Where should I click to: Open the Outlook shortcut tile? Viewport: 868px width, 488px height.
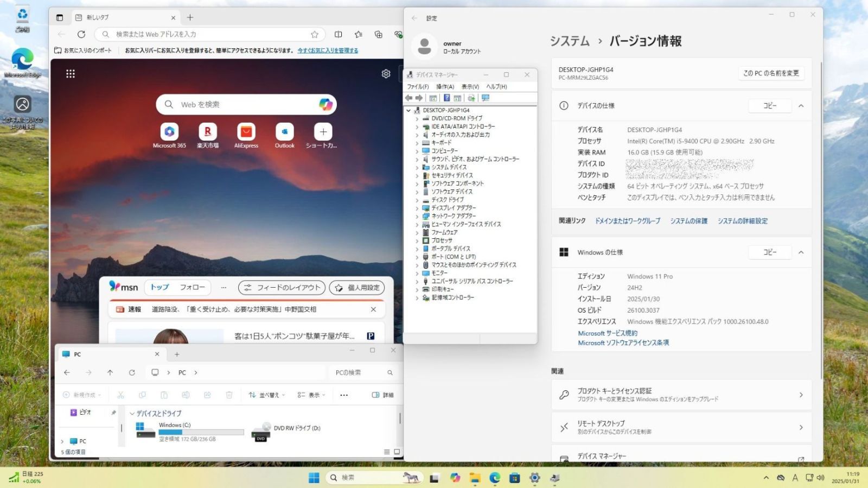(284, 132)
